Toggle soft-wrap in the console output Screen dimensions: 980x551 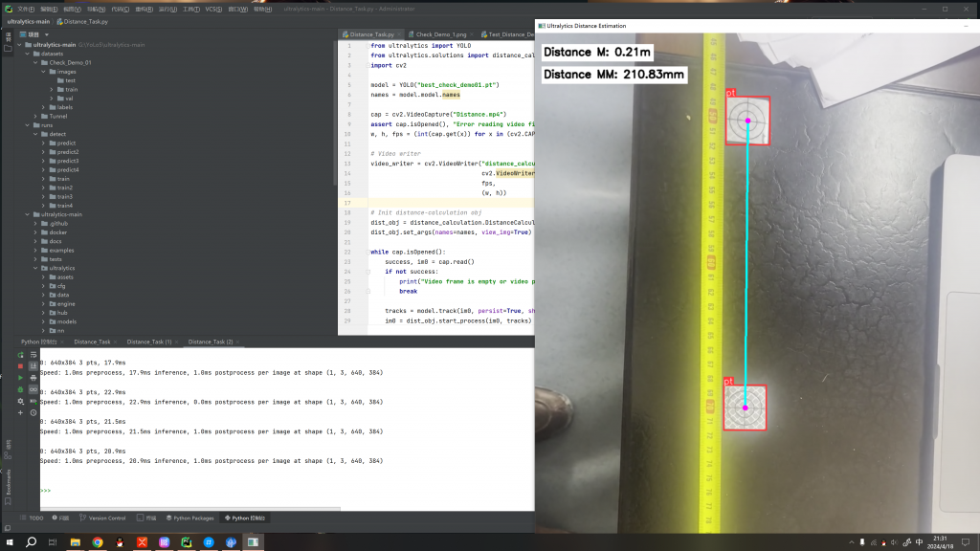click(33, 354)
